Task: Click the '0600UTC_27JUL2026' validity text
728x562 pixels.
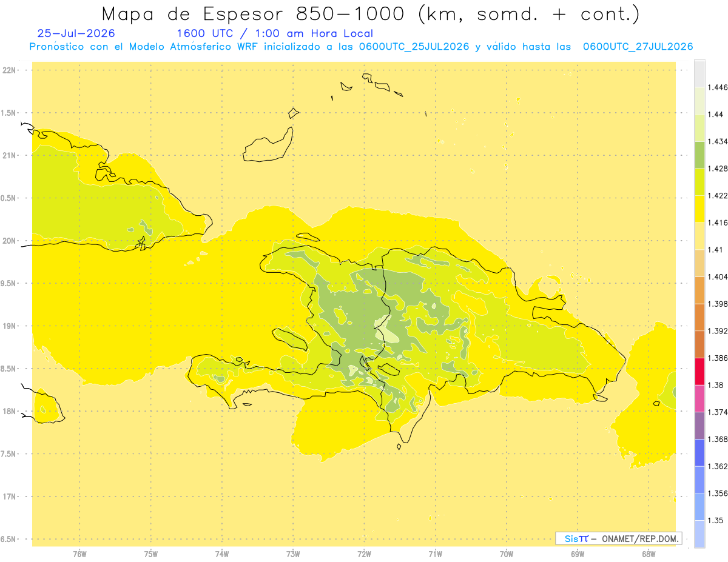Action: tap(638, 47)
